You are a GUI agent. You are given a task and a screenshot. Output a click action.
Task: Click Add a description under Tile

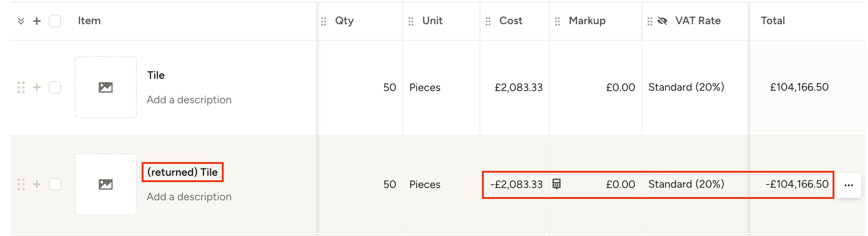(x=189, y=100)
